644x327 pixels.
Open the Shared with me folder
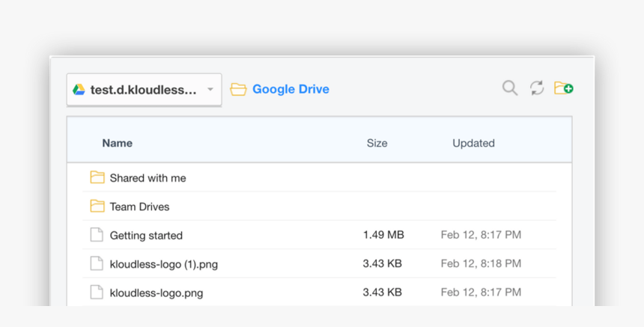click(148, 178)
